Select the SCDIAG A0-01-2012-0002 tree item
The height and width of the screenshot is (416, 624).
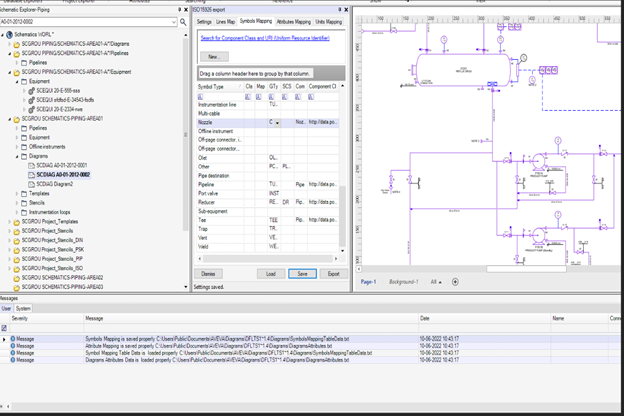tap(63, 175)
